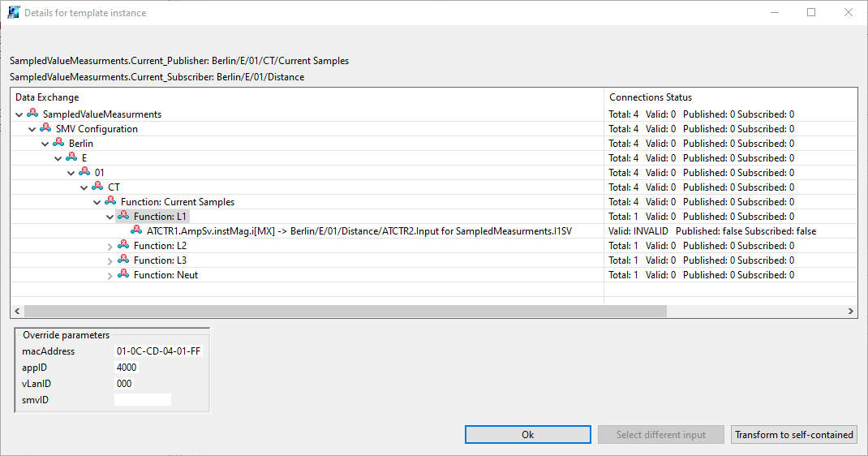Collapse the Berlin tree node

tap(45, 144)
